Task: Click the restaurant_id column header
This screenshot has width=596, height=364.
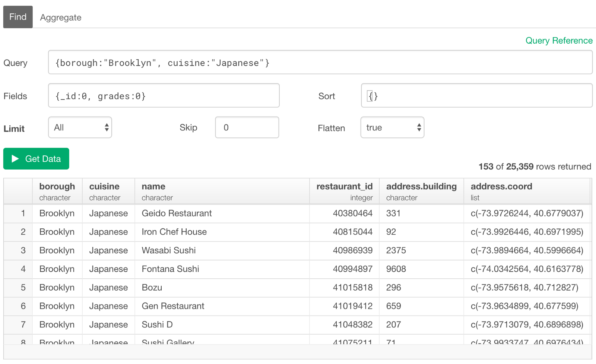Action: 345,191
